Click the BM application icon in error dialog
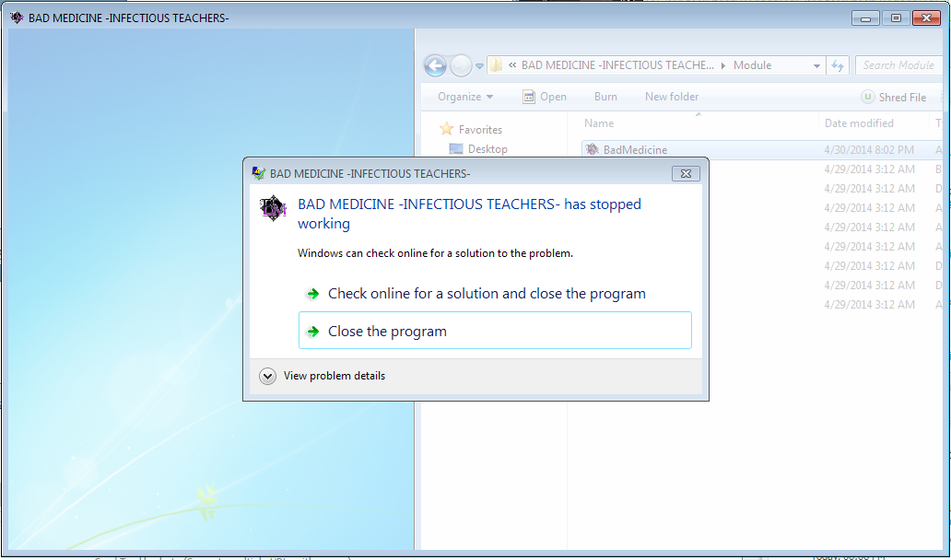Viewport: 951px width, 560px height. (x=273, y=208)
